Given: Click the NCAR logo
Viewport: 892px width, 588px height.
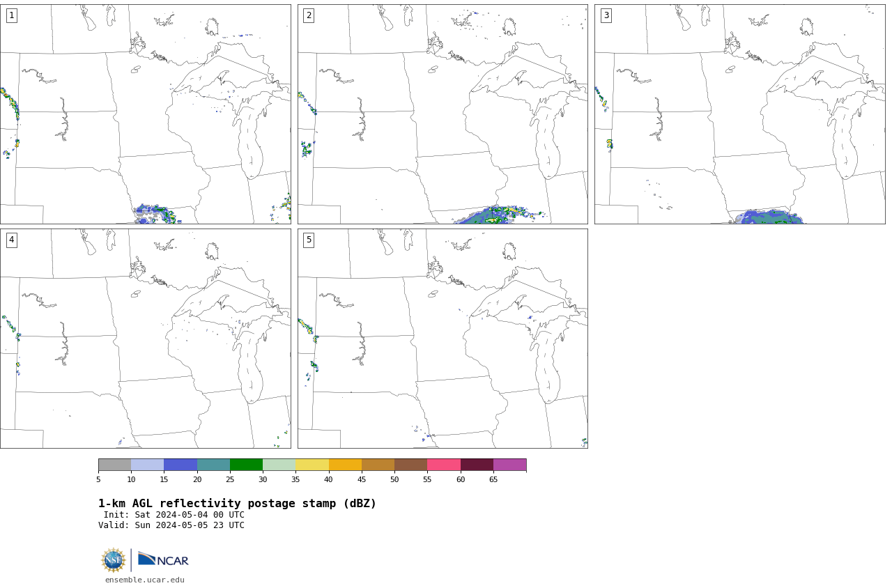Looking at the screenshot, I should point(163,559).
